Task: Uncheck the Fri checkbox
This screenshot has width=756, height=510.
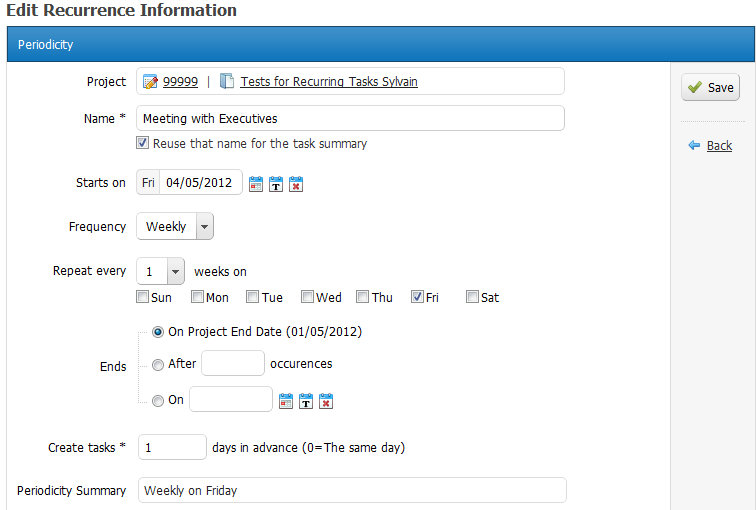Action: coord(417,296)
